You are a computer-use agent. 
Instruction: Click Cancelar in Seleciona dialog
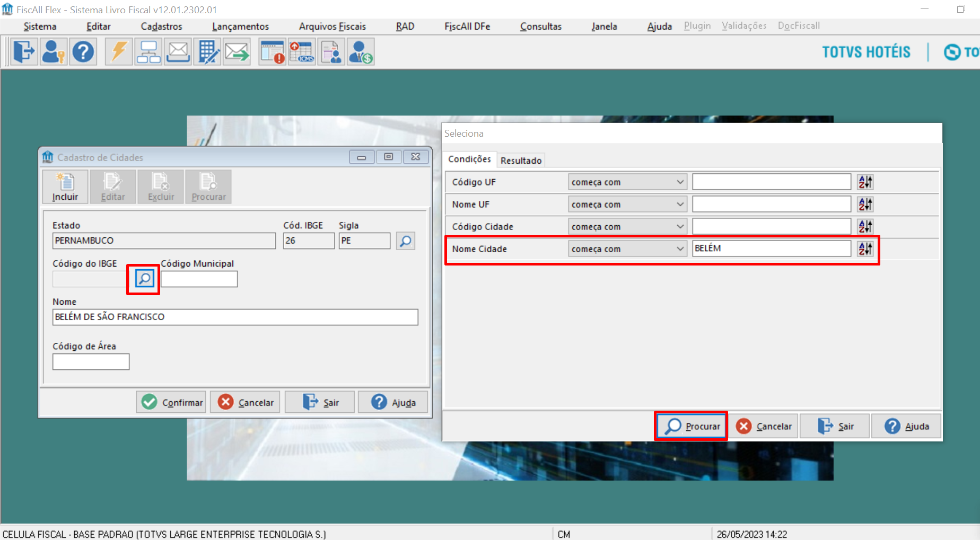764,426
